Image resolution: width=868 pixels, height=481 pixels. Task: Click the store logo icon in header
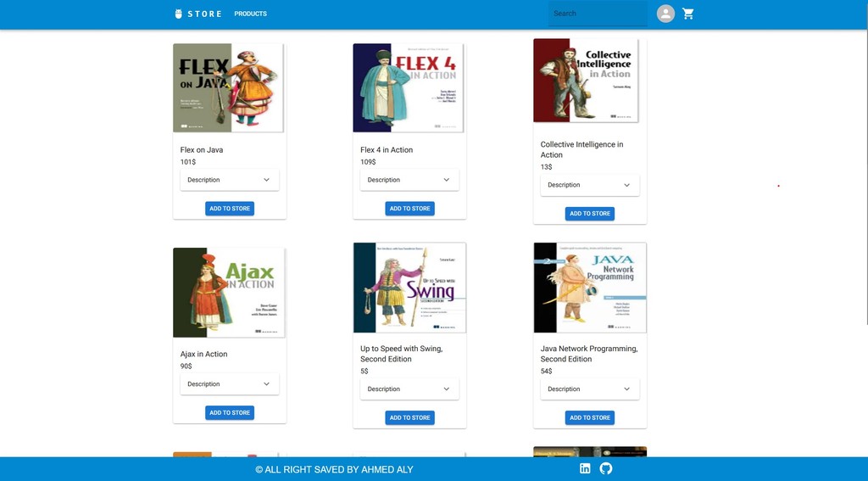click(x=178, y=14)
